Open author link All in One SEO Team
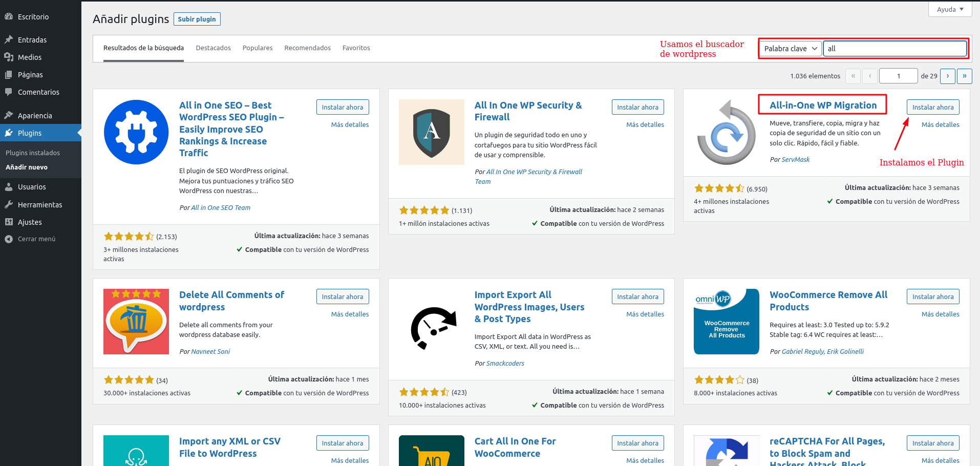This screenshot has height=466, width=980. point(221,207)
